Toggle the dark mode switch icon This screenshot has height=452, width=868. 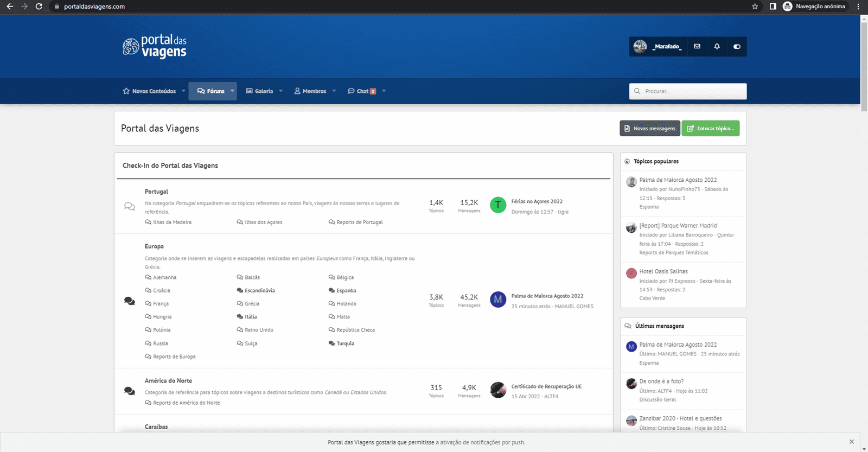point(737,47)
